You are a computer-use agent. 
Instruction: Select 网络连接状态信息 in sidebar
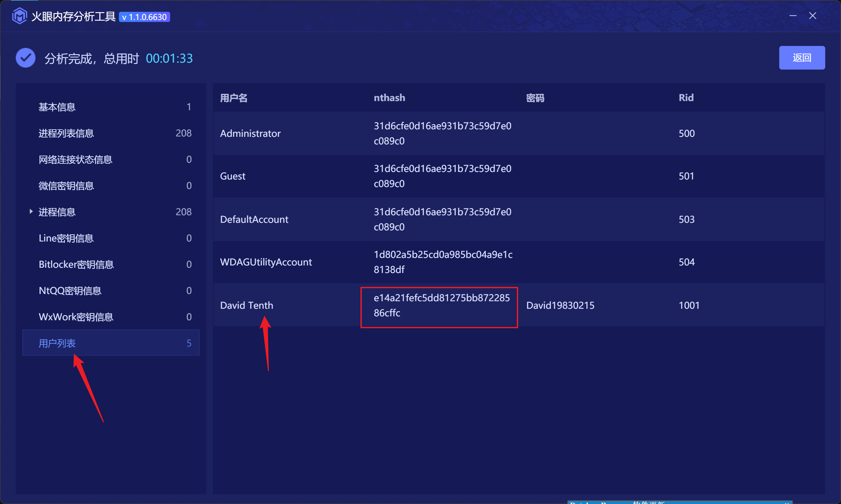[76, 159]
